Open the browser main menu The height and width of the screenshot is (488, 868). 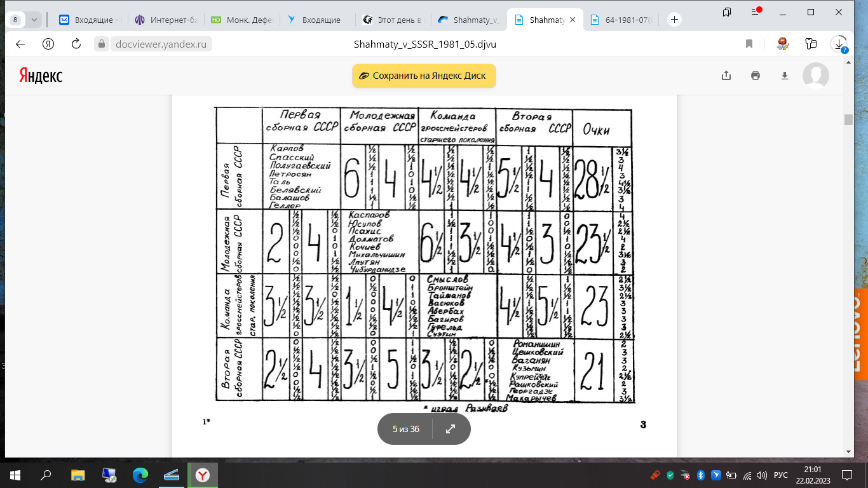tap(756, 11)
